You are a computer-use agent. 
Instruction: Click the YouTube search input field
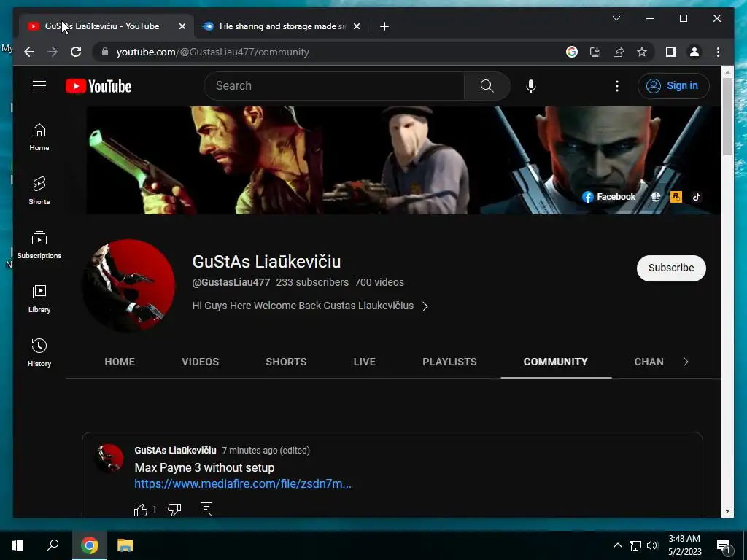[333, 86]
